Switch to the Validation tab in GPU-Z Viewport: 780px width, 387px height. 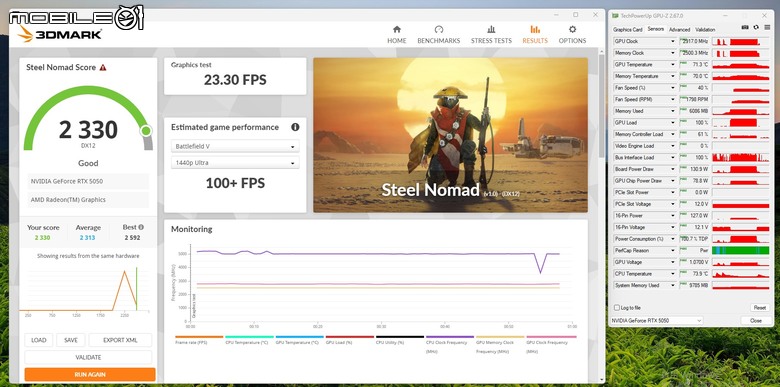pyautogui.click(x=705, y=29)
